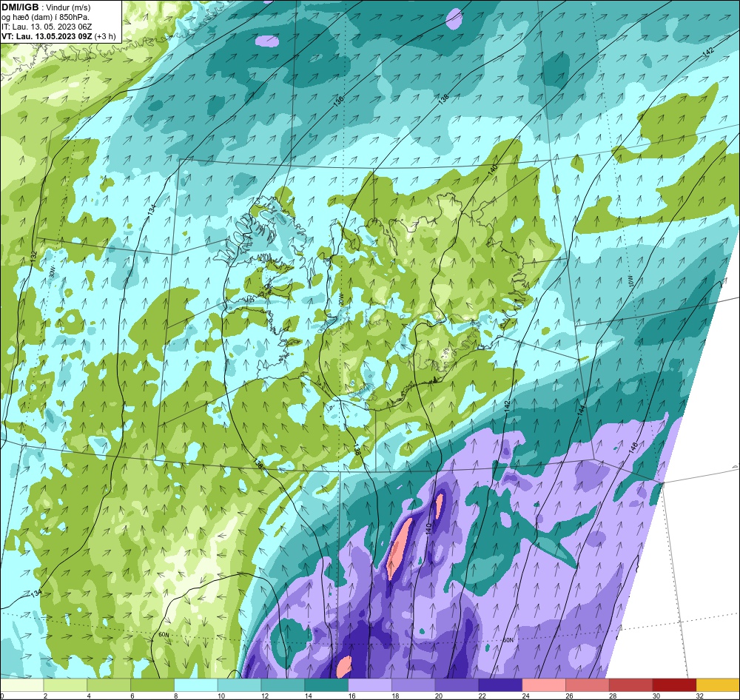This screenshot has width=740, height=700.
Task: Select the '10' tick label on the color scale
Action: click(221, 696)
